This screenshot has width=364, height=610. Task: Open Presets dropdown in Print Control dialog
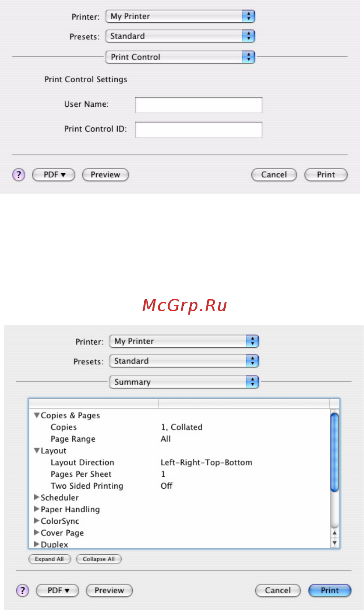(x=180, y=36)
